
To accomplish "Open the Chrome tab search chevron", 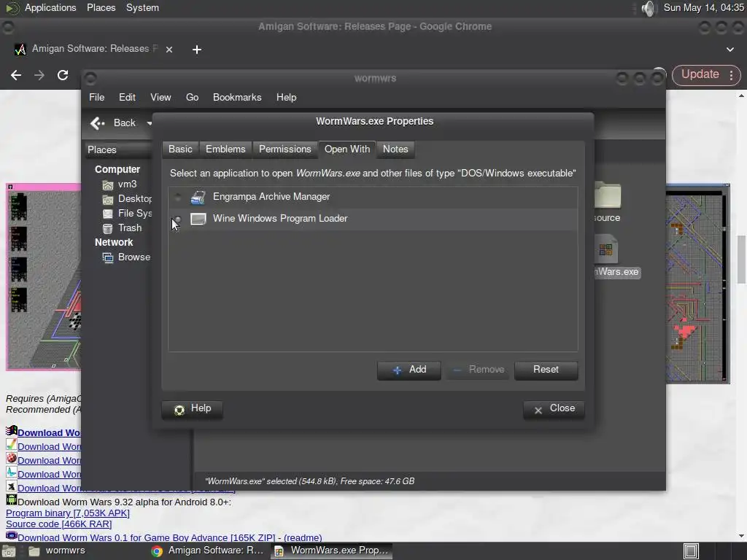I will (x=729, y=50).
